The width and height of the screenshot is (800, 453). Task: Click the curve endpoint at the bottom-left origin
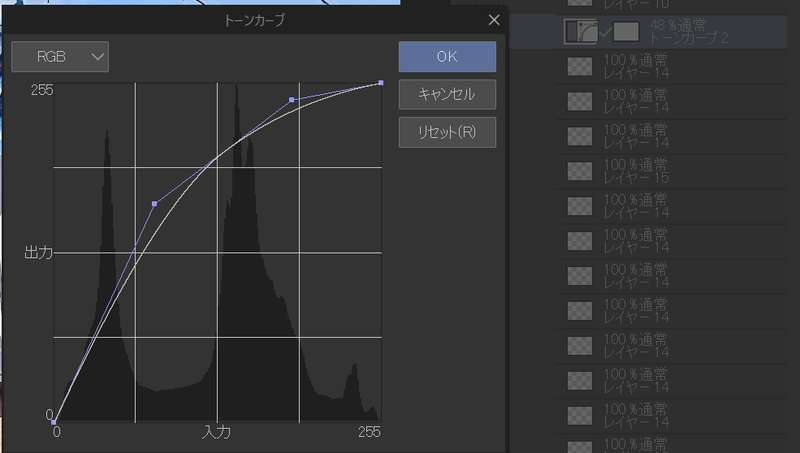pyautogui.click(x=54, y=421)
